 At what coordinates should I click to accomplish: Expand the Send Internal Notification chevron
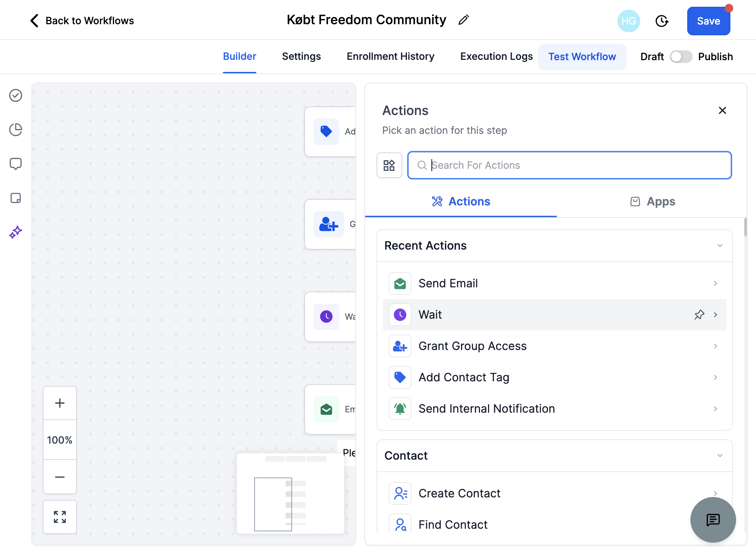click(715, 409)
